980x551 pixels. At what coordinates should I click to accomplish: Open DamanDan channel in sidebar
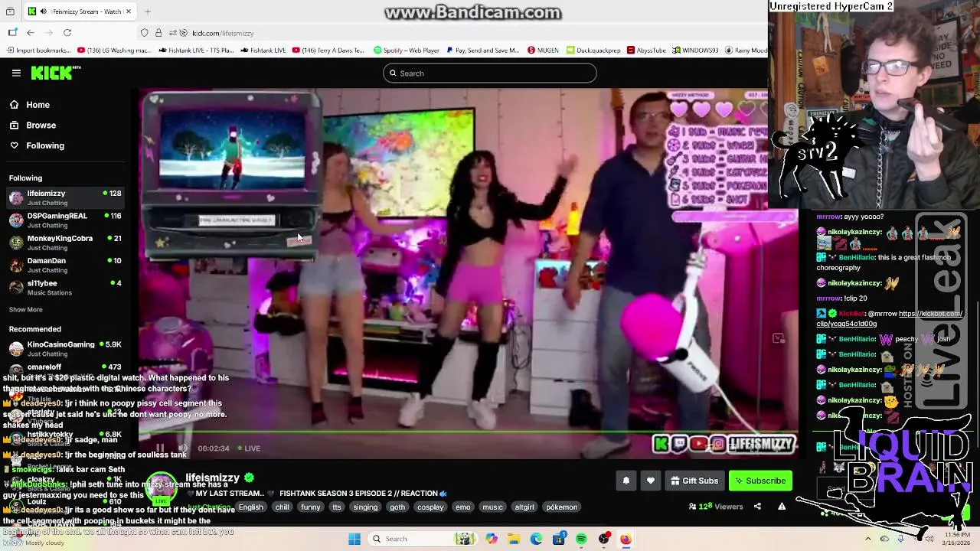(x=66, y=265)
